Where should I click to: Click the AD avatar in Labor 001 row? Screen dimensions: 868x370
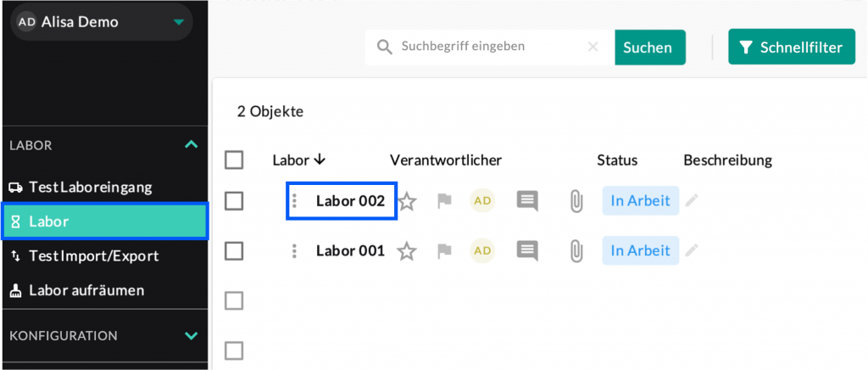pyautogui.click(x=482, y=250)
